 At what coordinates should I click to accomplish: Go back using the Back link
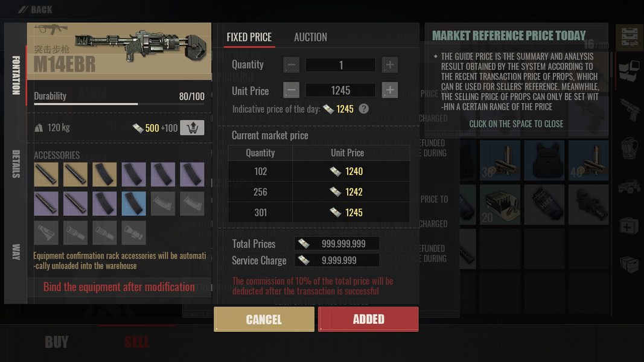pyautogui.click(x=36, y=10)
